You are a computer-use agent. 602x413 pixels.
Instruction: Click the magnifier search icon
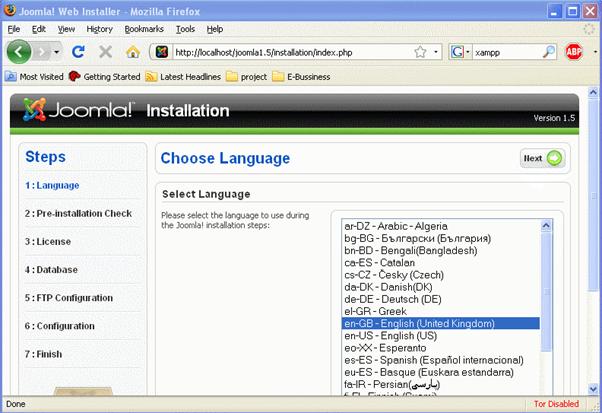click(549, 52)
